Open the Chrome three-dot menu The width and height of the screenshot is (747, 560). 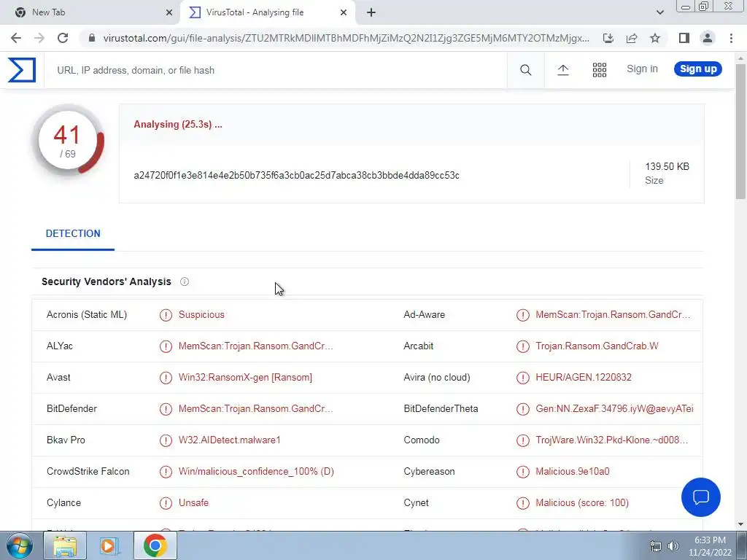click(731, 38)
